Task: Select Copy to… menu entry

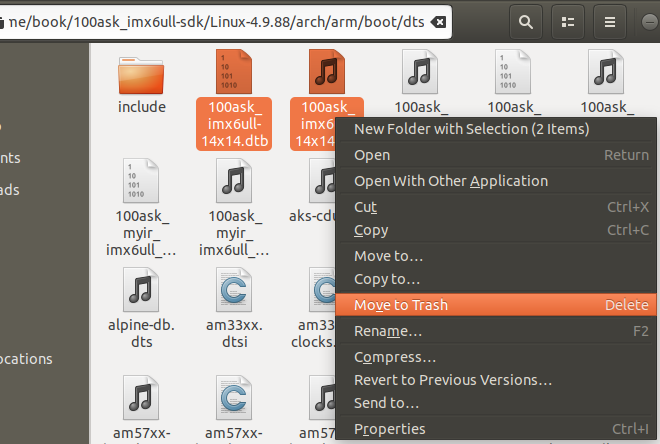Action: 496,279
